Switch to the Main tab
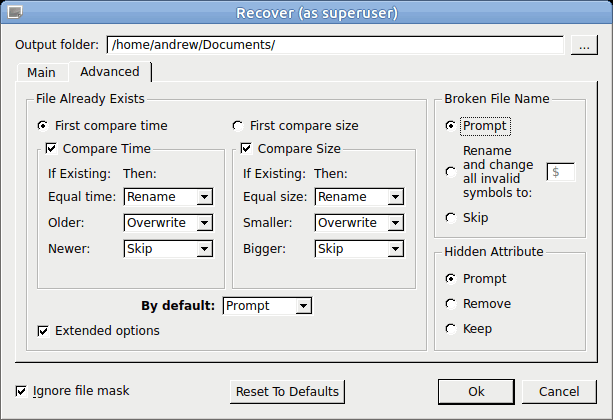 [x=41, y=72]
